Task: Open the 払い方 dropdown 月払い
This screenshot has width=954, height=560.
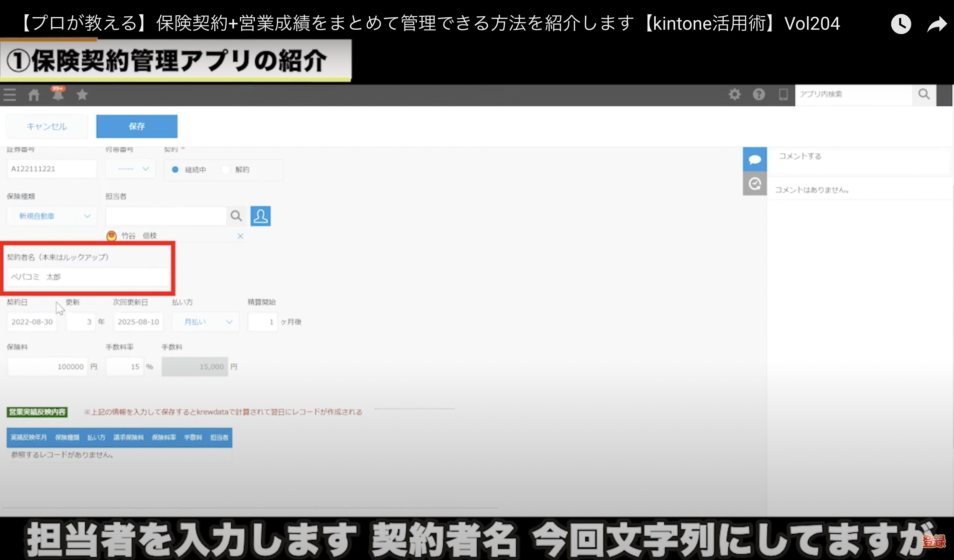Action: tap(206, 322)
